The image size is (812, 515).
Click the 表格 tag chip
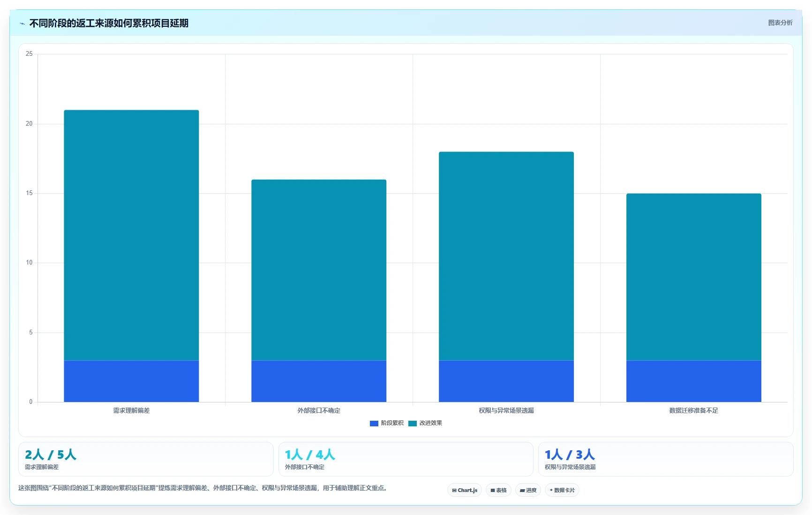pos(498,490)
